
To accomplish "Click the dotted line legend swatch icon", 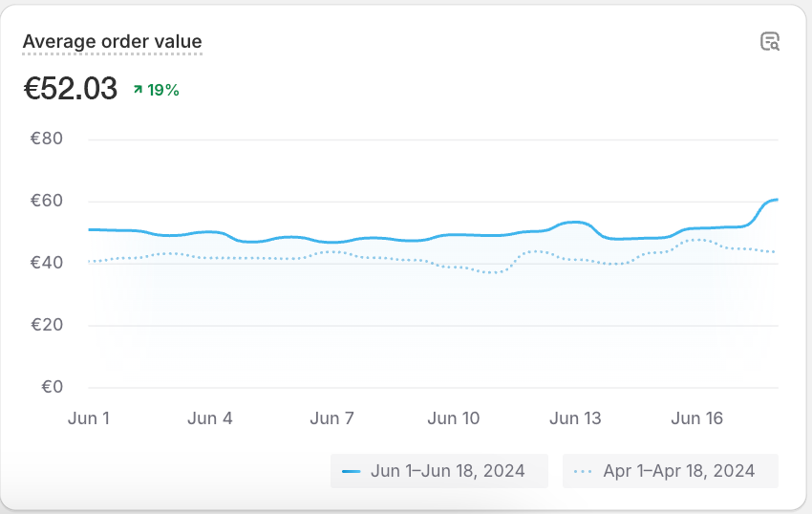I will pyautogui.click(x=585, y=471).
